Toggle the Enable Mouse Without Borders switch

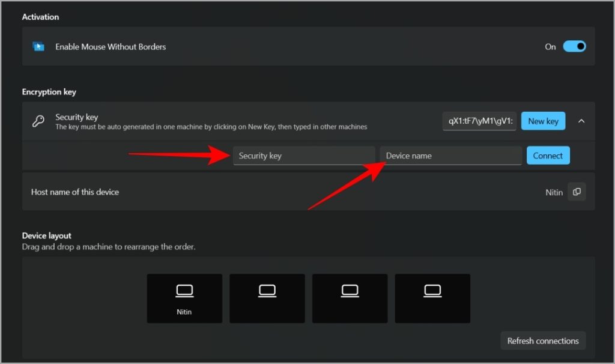[574, 47]
